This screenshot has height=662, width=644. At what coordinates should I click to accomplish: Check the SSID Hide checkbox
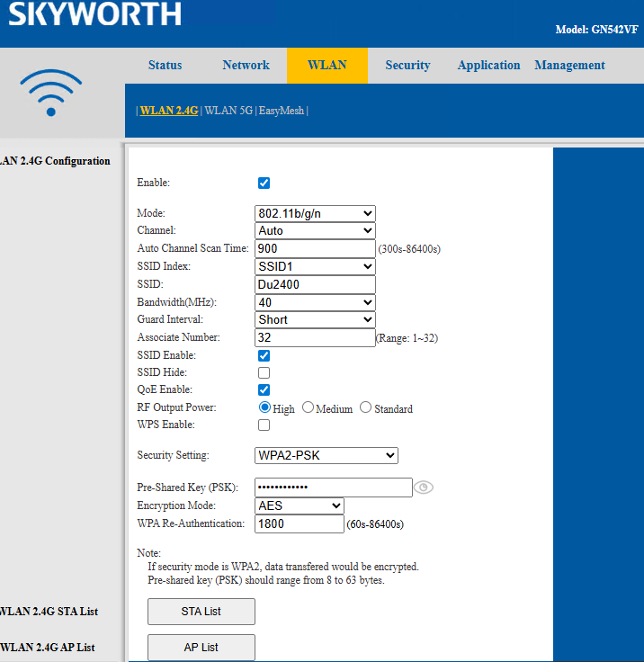coord(264,372)
